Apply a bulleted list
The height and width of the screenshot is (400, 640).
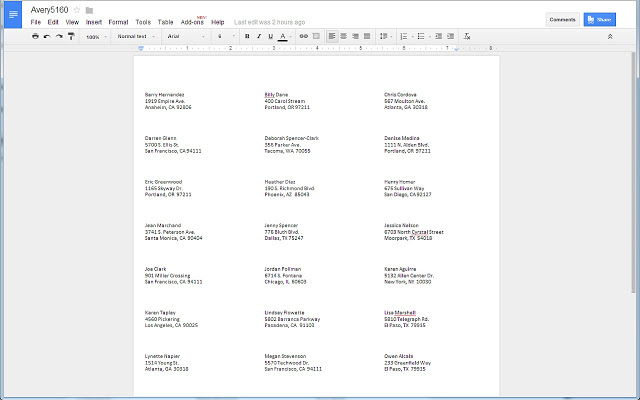click(x=421, y=36)
